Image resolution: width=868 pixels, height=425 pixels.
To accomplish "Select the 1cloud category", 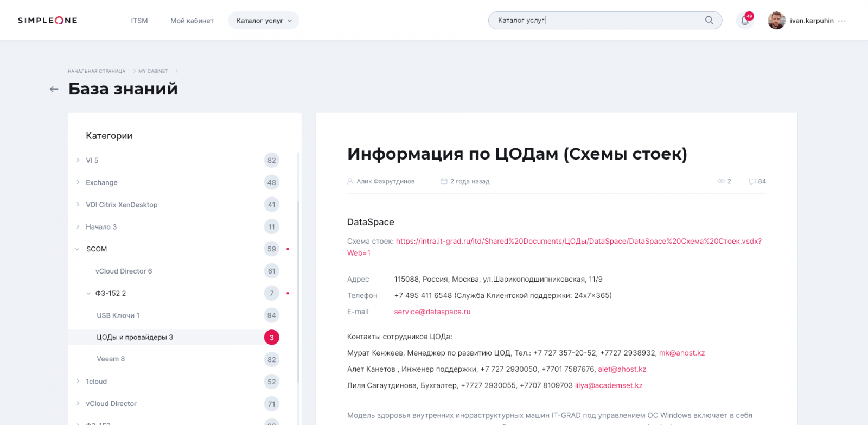I will [96, 382].
